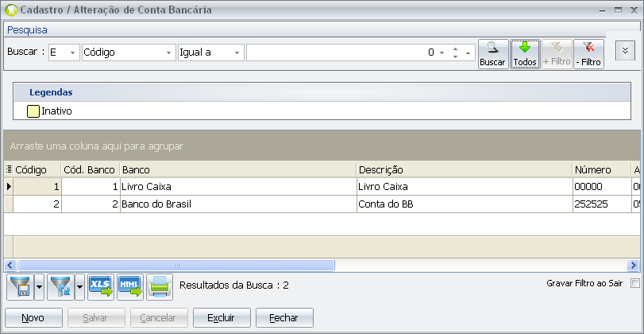
Task: Expand the search panel double-chevron button
Action: pyautogui.click(x=625, y=51)
